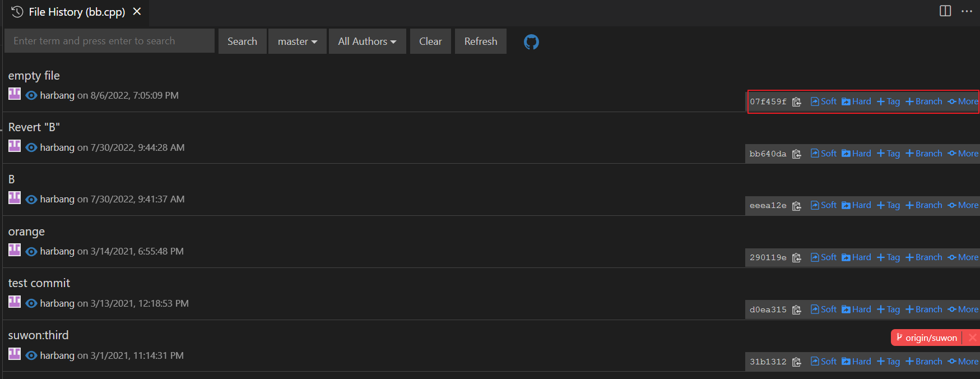Open More options for commit eeea12e
This screenshot has width=980, height=379.
963,205
